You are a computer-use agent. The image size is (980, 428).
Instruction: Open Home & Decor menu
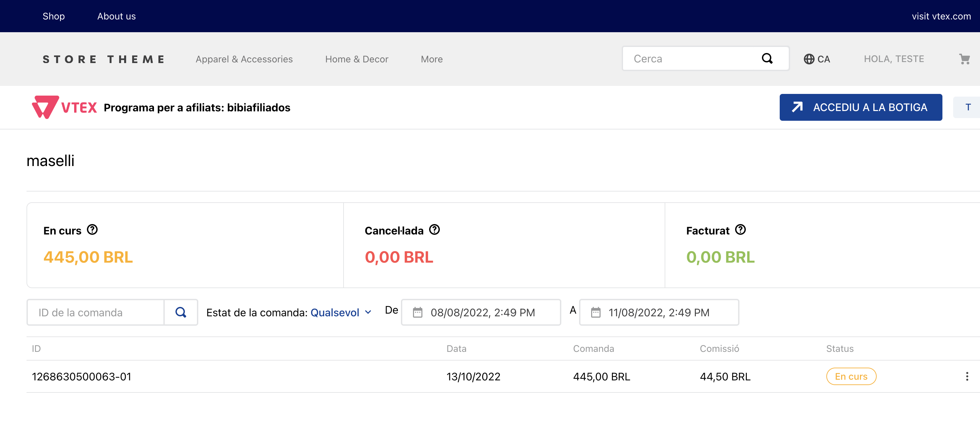pos(356,59)
